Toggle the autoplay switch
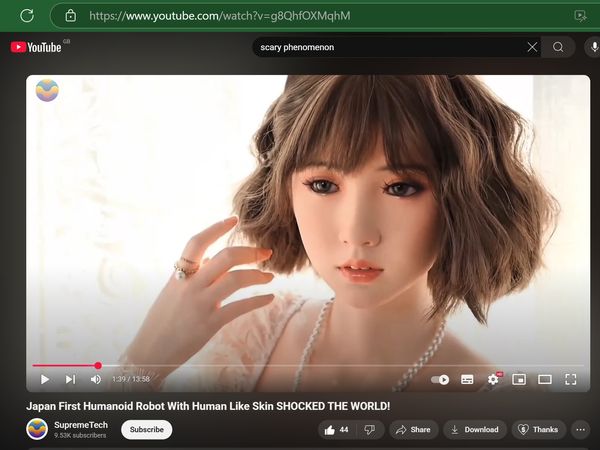Image resolution: width=600 pixels, height=450 pixels. (440, 379)
